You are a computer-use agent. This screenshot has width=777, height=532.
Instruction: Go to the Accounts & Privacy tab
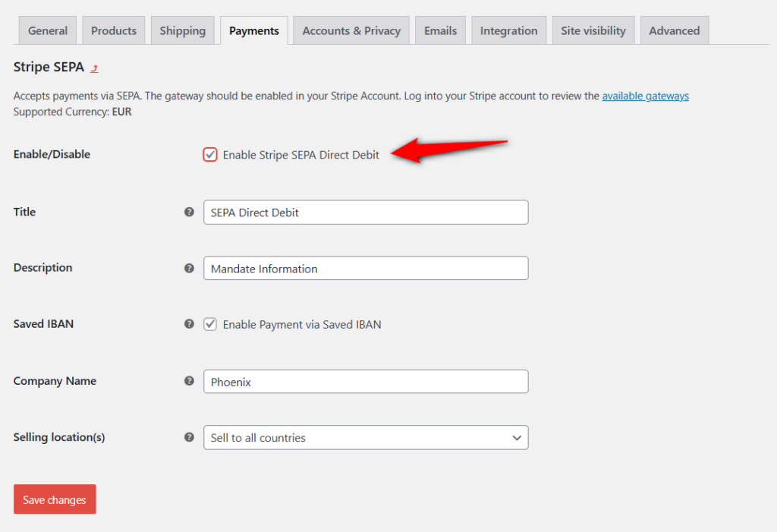coord(351,30)
